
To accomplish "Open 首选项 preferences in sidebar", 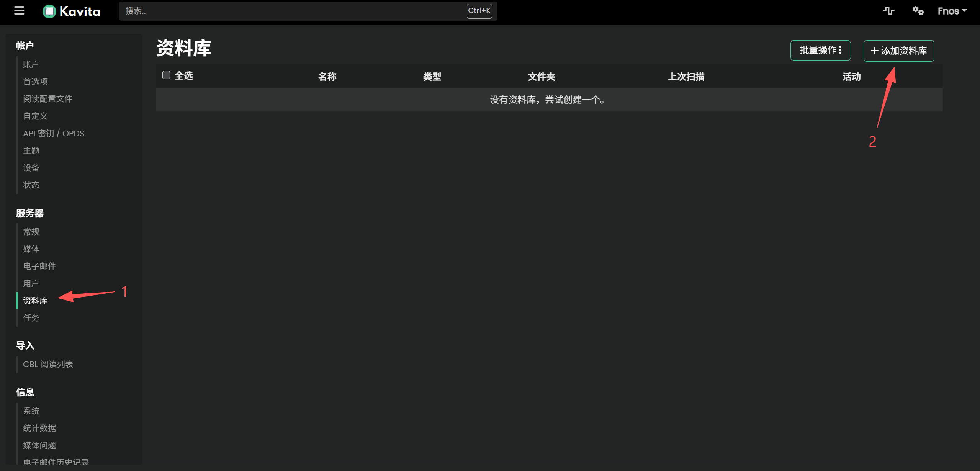I will point(35,82).
